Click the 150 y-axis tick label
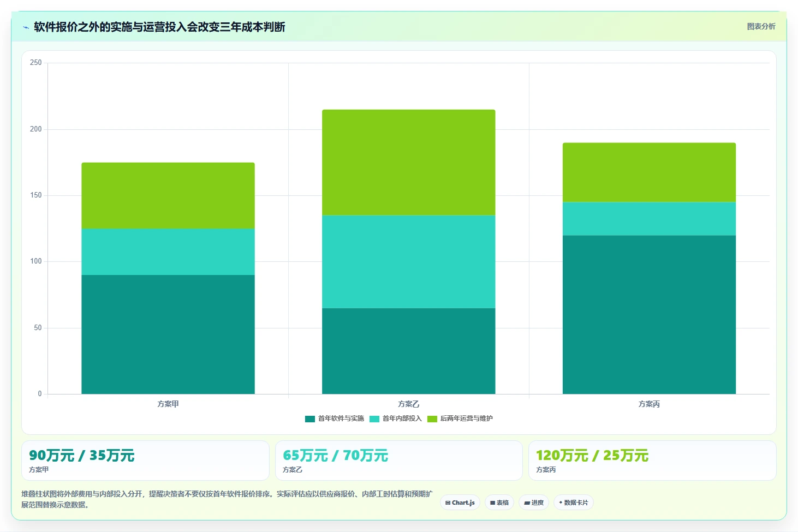The width and height of the screenshot is (798, 532). pos(36,195)
